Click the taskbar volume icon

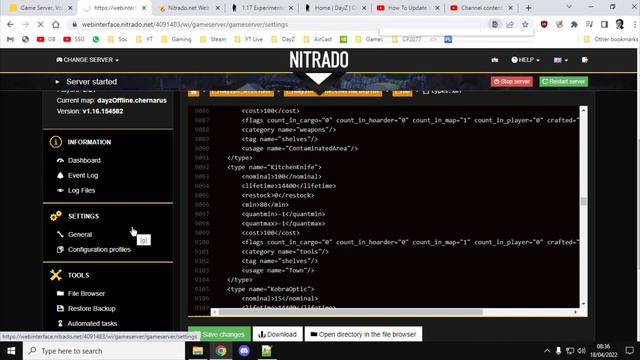point(582,351)
